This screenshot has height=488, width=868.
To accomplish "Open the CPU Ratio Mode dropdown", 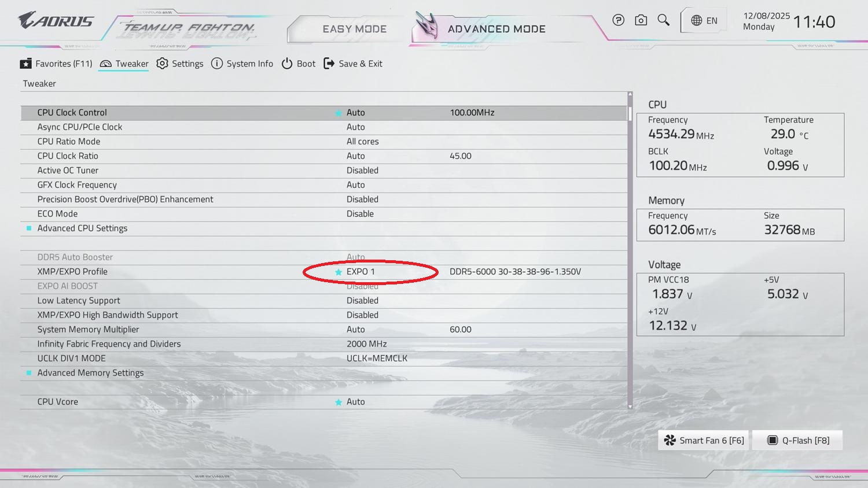I will [362, 142].
